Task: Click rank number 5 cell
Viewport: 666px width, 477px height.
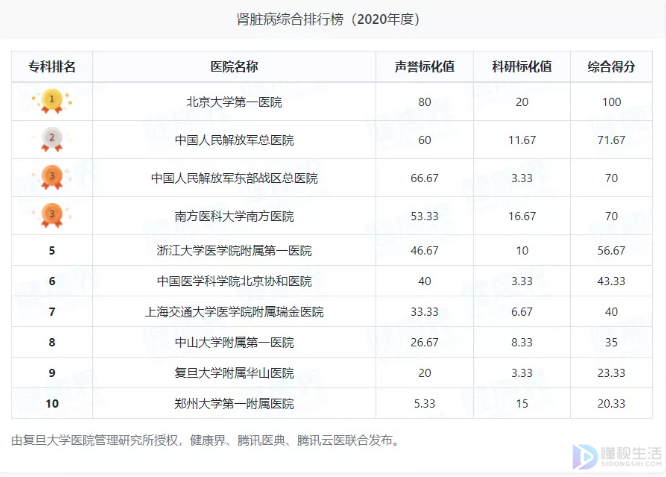Action: (52, 251)
